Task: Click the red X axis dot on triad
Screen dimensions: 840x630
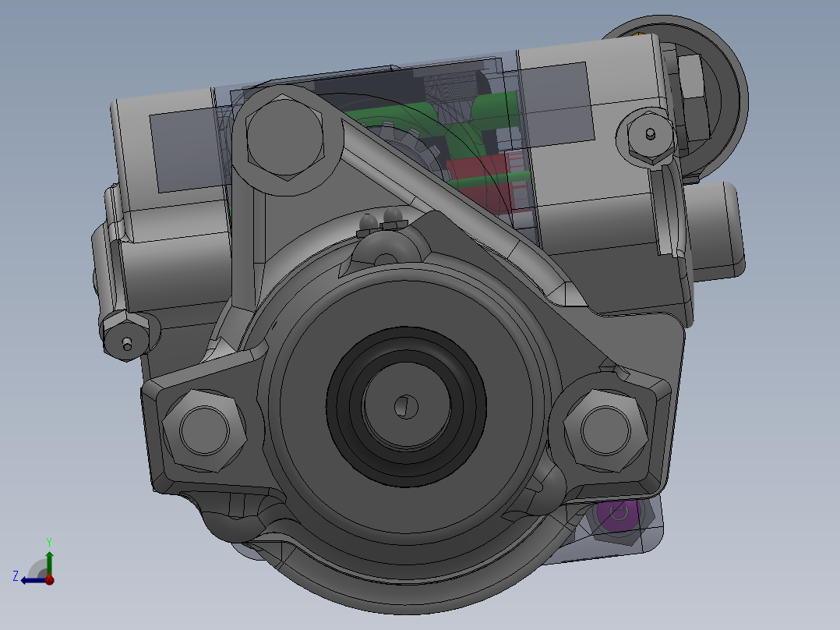Action: [49, 579]
